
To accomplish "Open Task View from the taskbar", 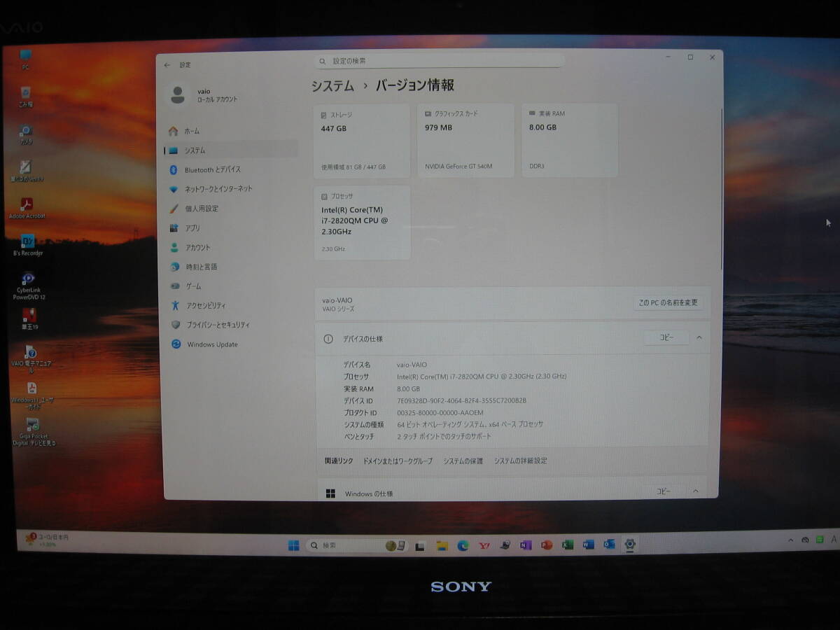I will 420,545.
